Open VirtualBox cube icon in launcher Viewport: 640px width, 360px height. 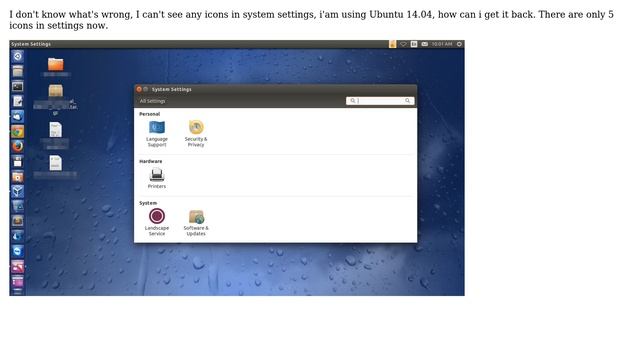[18, 191]
